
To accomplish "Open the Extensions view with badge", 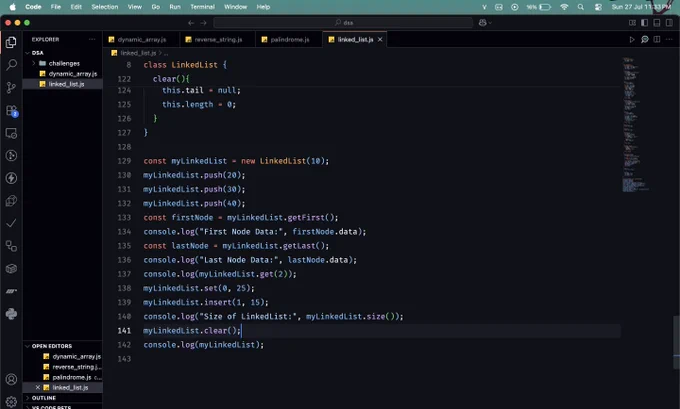I will pyautogui.click(x=11, y=111).
